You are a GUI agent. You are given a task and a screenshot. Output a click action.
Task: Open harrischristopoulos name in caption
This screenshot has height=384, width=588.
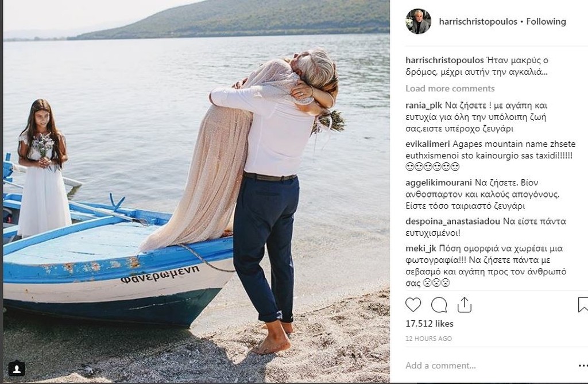point(444,60)
